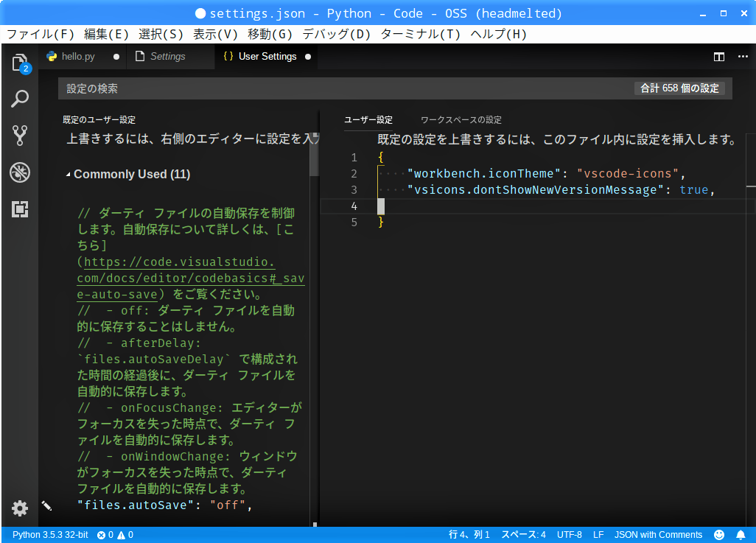
Task: Change language mode JSON with Comments
Action: (x=658, y=535)
